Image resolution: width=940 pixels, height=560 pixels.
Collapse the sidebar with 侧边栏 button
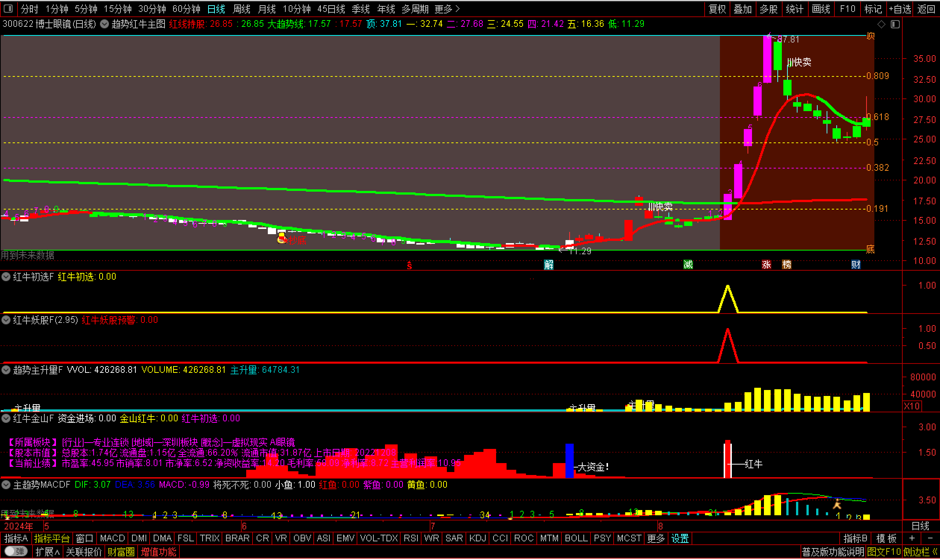[x=919, y=552]
